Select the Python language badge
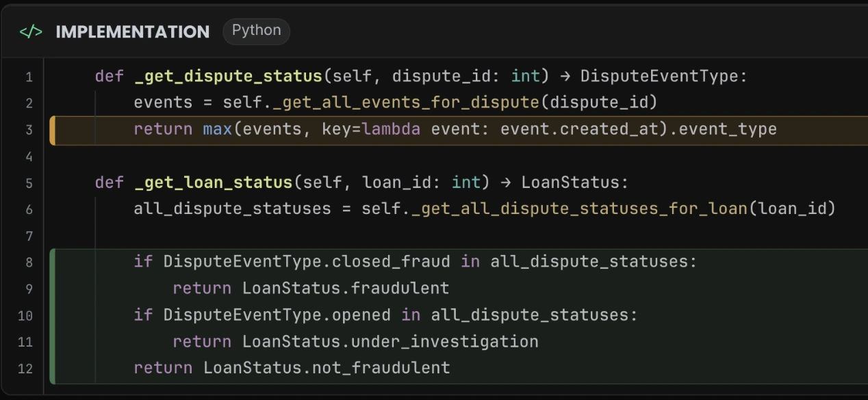The image size is (868, 400). tap(256, 31)
